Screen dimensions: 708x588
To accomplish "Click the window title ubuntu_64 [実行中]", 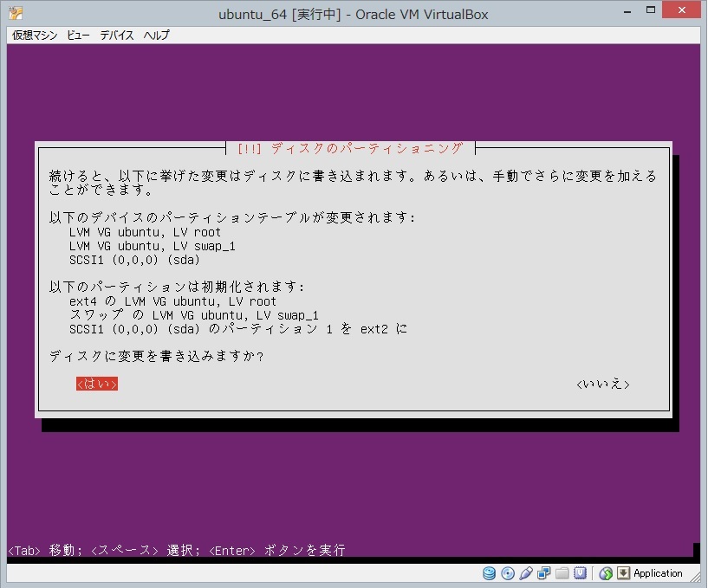I will [280, 14].
